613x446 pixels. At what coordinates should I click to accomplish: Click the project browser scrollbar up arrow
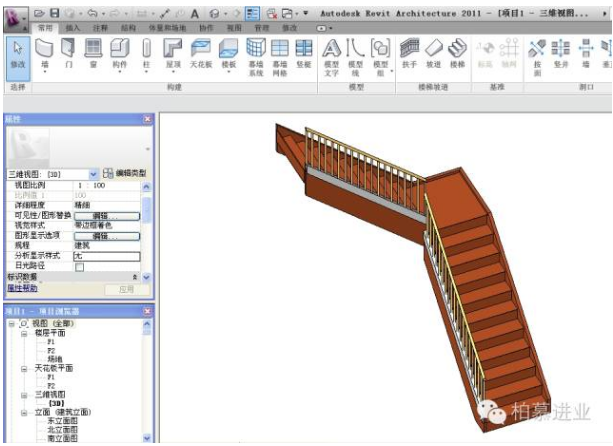pos(147,324)
